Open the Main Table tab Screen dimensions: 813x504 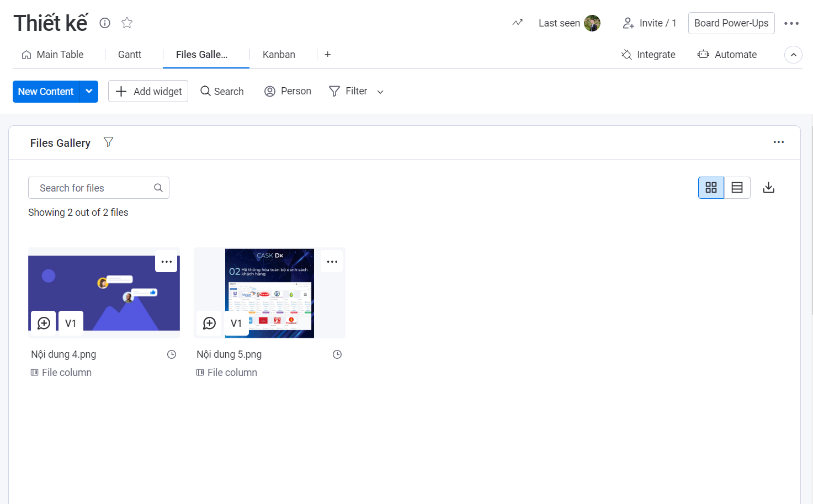pos(53,55)
